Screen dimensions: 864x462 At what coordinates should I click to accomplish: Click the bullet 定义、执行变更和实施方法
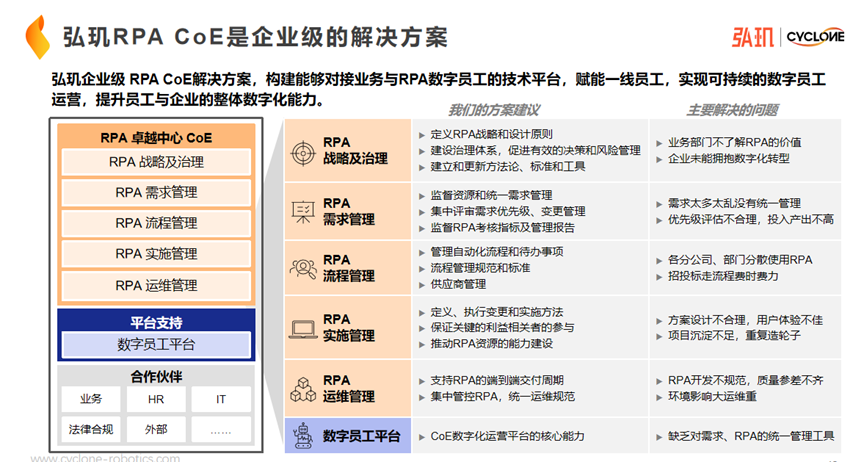pyautogui.click(x=496, y=311)
